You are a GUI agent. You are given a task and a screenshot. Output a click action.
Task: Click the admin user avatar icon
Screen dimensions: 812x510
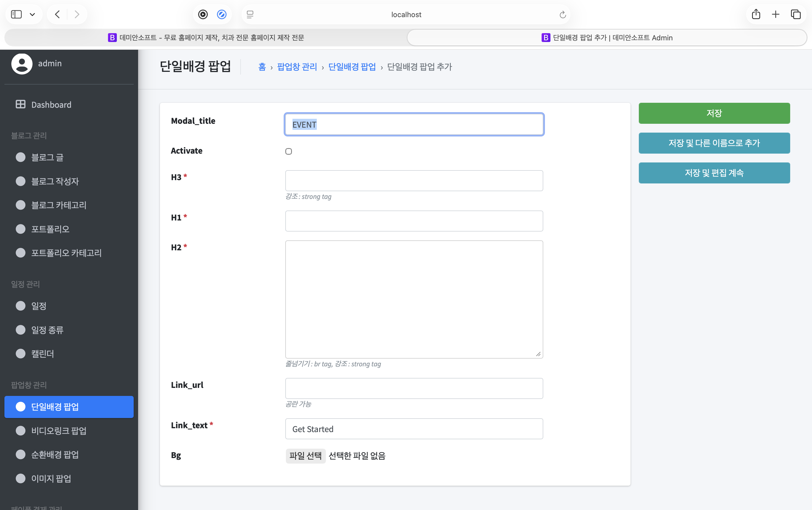(x=22, y=64)
